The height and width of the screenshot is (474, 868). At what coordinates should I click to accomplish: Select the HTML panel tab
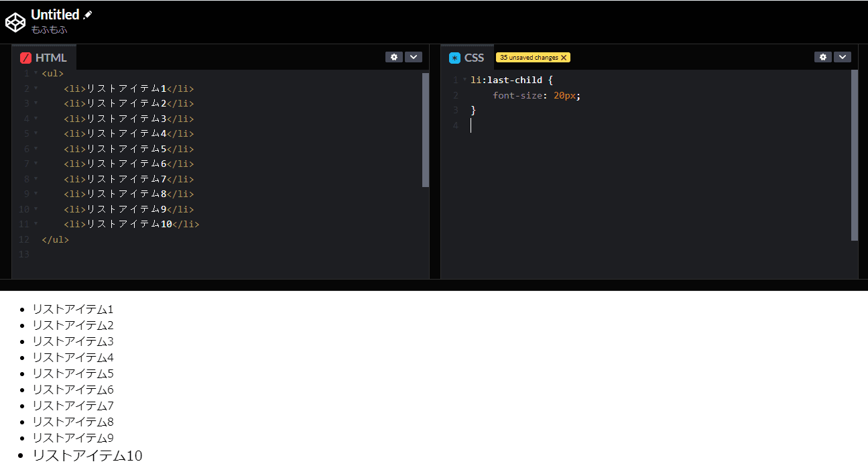pyautogui.click(x=50, y=58)
